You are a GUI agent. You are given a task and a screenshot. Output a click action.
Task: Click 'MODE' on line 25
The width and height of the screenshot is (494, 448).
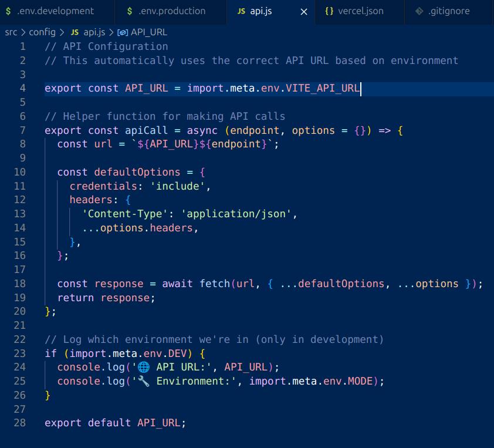click(x=360, y=381)
